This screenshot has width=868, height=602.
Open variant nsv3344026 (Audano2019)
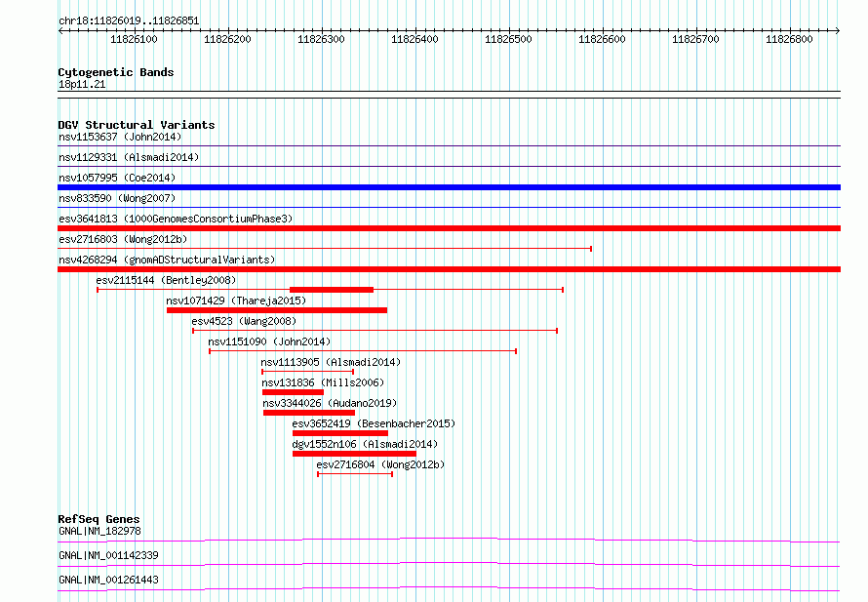330,403
